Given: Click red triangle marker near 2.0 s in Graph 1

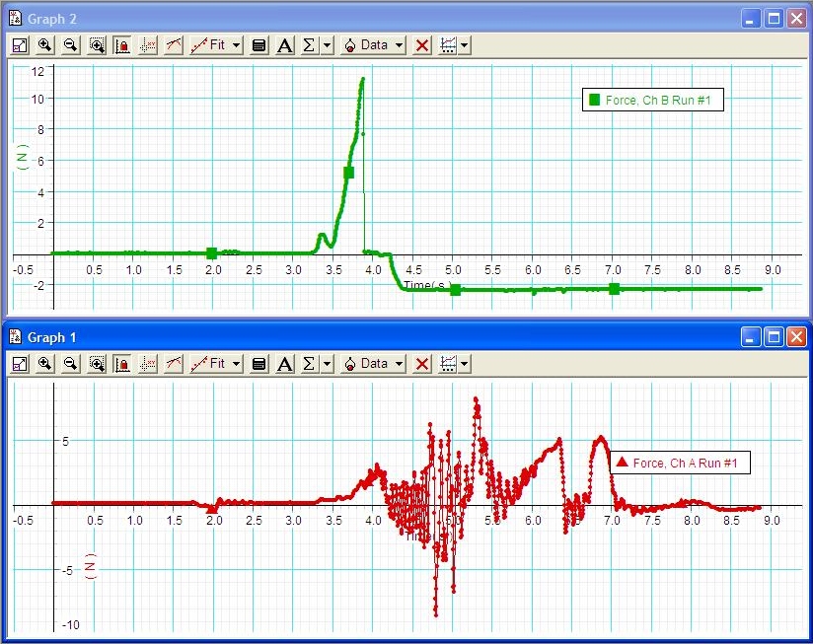Looking at the screenshot, I should (212, 509).
